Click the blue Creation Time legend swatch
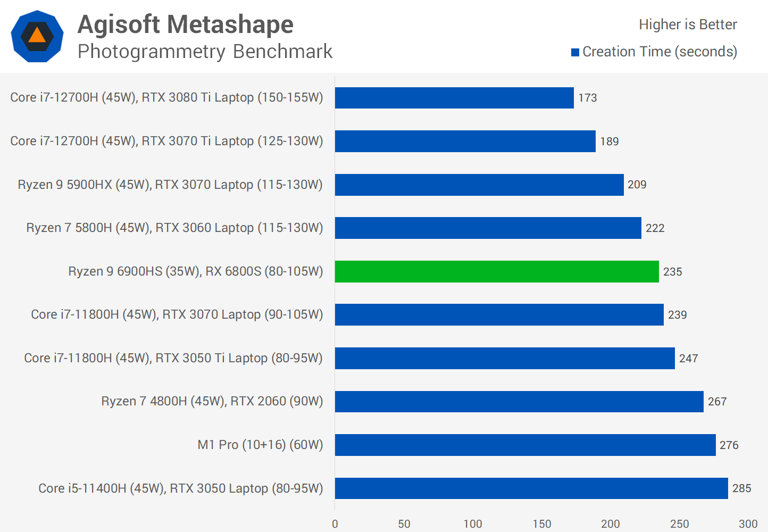The width and height of the screenshot is (768, 532). point(575,52)
